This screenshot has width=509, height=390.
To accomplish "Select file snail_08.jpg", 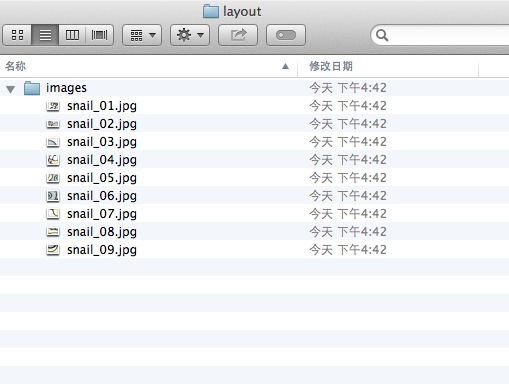I will pyautogui.click(x=102, y=232).
